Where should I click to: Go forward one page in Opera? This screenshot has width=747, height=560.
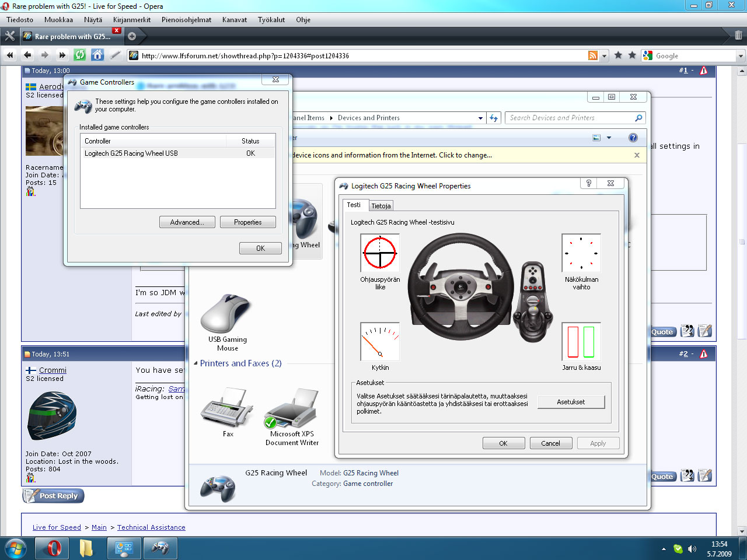point(45,55)
